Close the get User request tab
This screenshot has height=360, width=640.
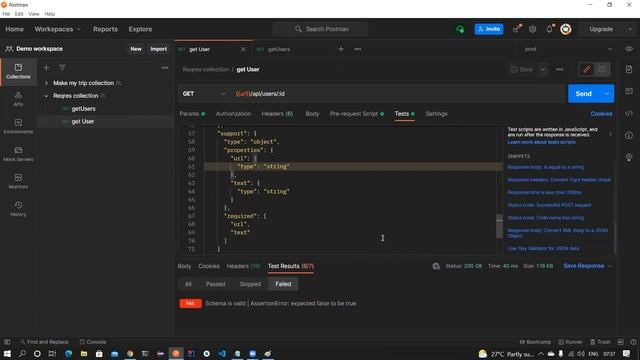(243, 49)
